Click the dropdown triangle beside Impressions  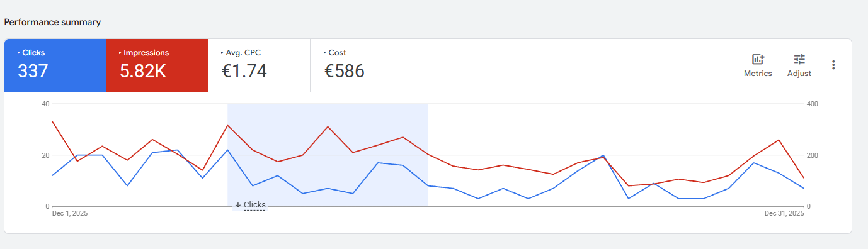pyautogui.click(x=120, y=53)
